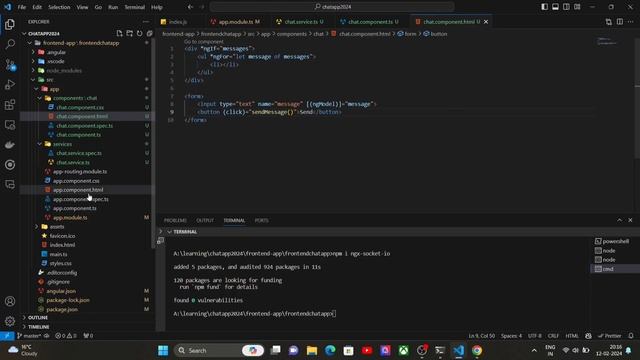Open File Explorer from taskbar
This screenshot has height=360, width=640.
pos(312,350)
